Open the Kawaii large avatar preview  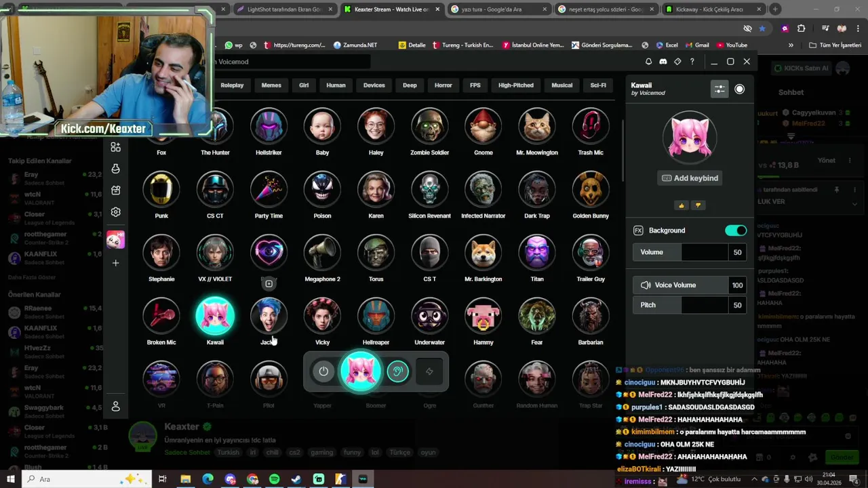click(690, 138)
